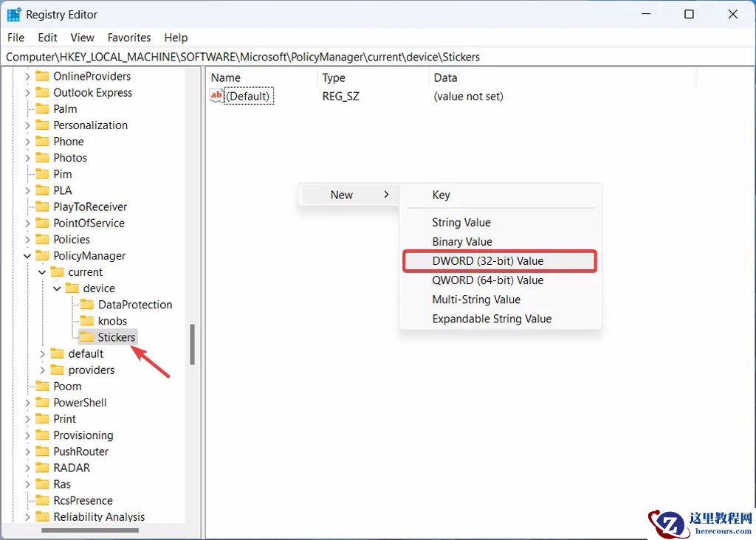The width and height of the screenshot is (756, 540).
Task: Click the knobs folder icon
Action: 87,321
